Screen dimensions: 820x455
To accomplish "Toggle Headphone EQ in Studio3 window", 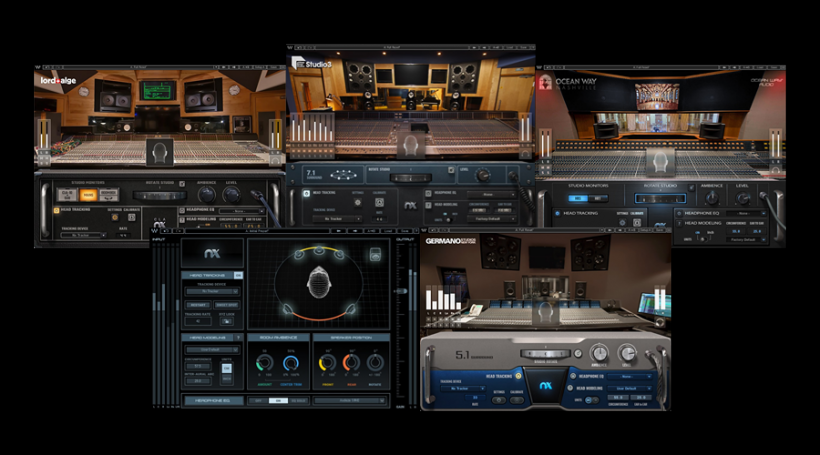I will [x=428, y=193].
